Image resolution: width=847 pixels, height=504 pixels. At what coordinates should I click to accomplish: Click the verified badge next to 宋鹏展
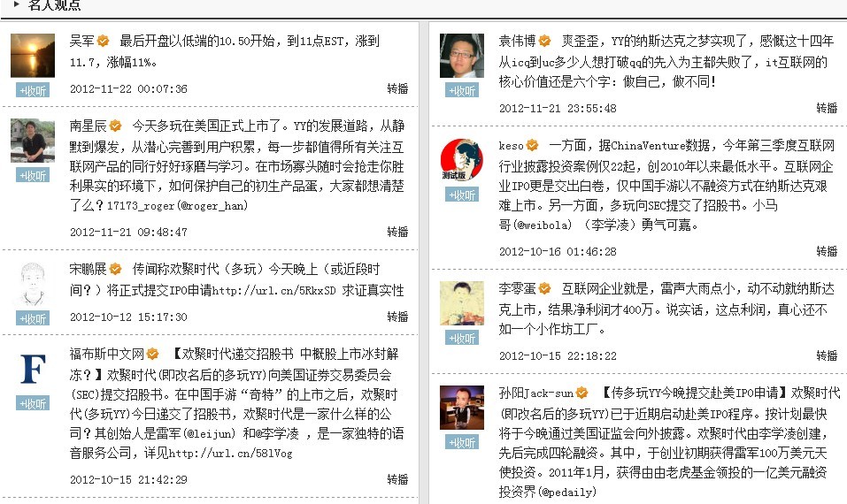click(x=116, y=269)
